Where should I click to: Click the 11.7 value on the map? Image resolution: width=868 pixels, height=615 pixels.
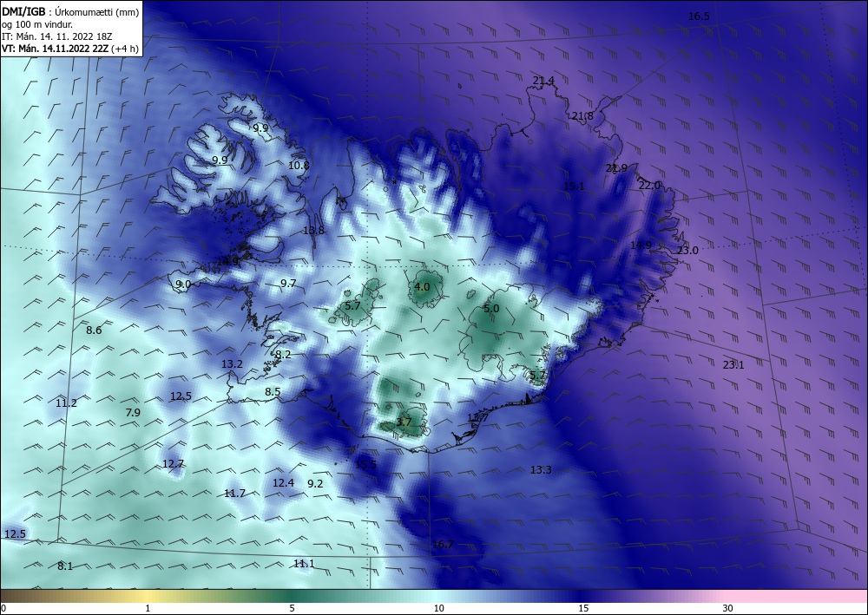tap(234, 494)
